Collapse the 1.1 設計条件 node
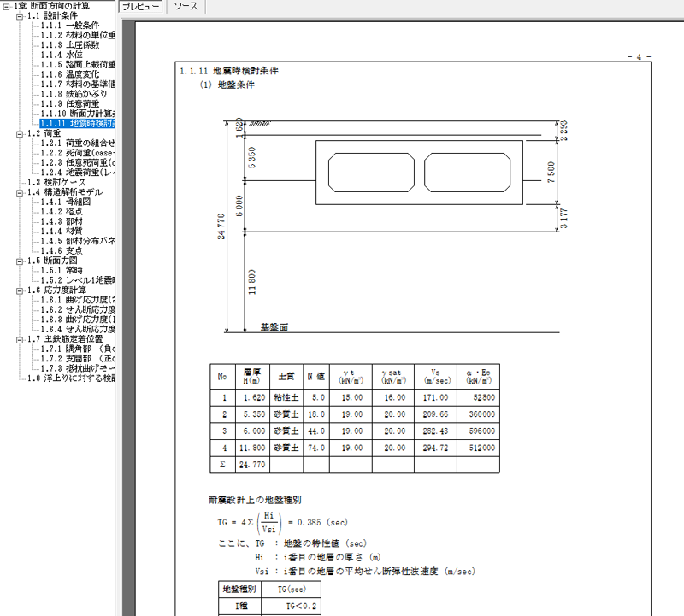The width and height of the screenshot is (684, 616). (x=20, y=16)
